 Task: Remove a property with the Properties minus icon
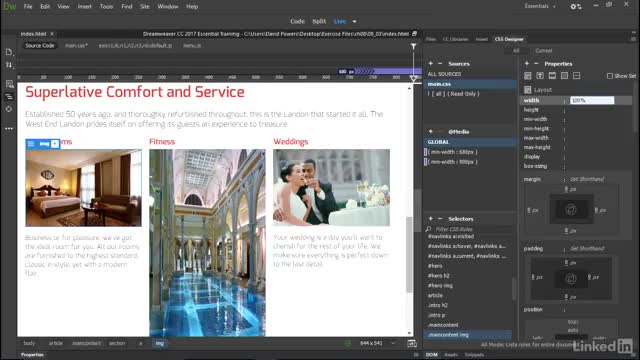[536, 64]
